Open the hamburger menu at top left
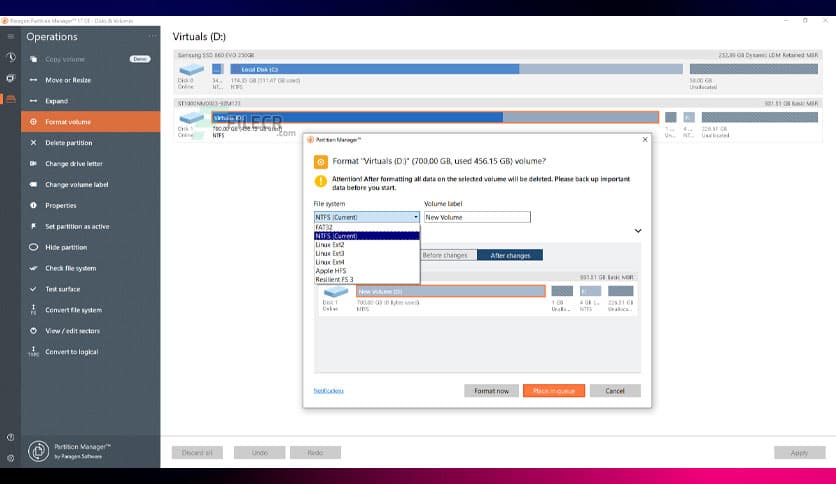The image size is (836, 484). 10,37
